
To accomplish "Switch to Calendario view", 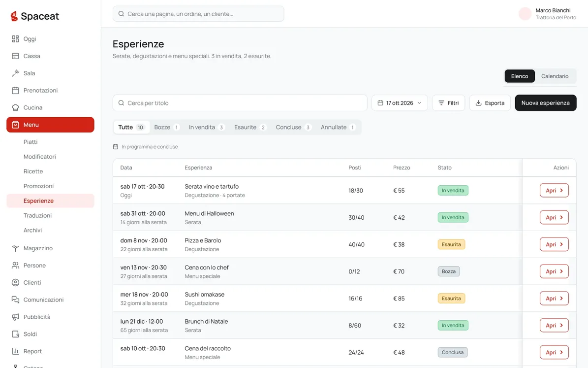I will pyautogui.click(x=555, y=76).
